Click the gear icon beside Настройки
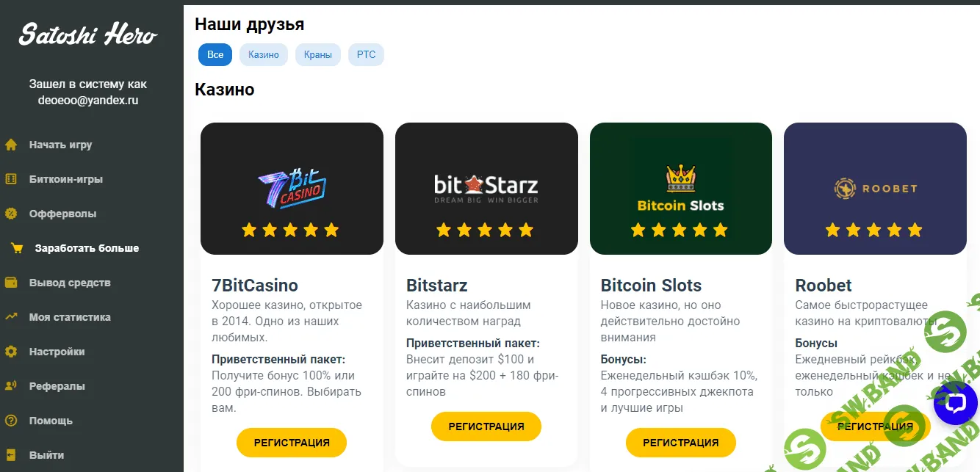This screenshot has height=472, width=980. tap(11, 352)
